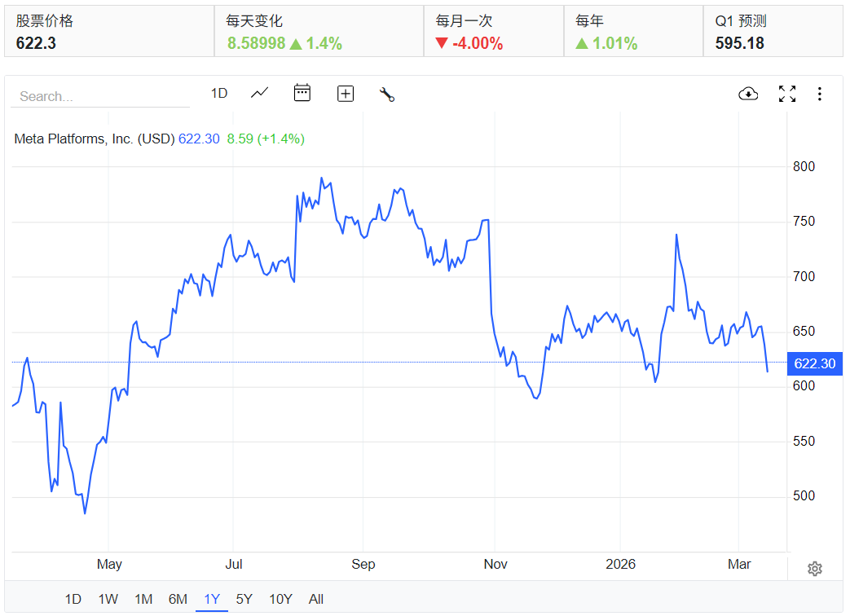This screenshot has height=616, width=850.
Task: Open chart settings gear icon
Action: tap(815, 569)
